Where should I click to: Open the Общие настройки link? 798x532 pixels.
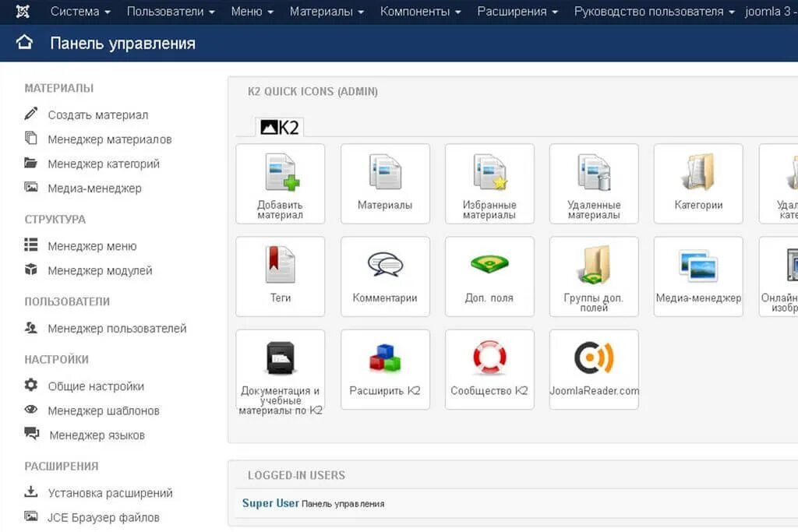[x=96, y=386]
